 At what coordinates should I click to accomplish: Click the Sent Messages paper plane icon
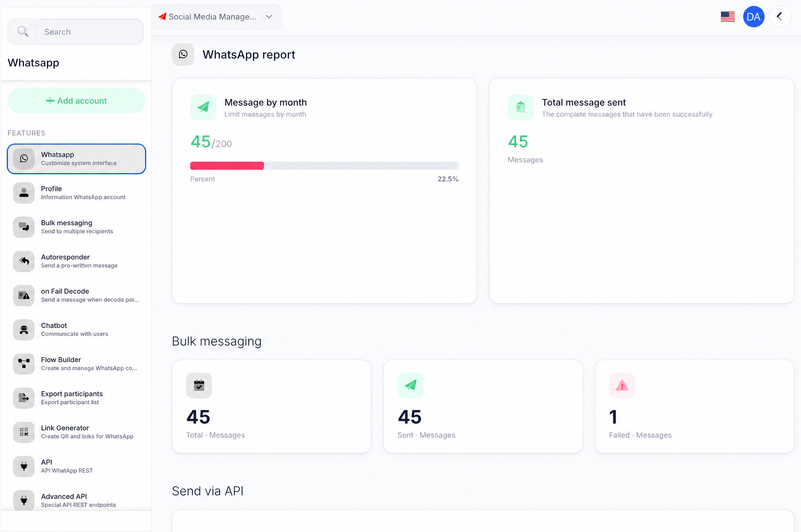pos(410,386)
